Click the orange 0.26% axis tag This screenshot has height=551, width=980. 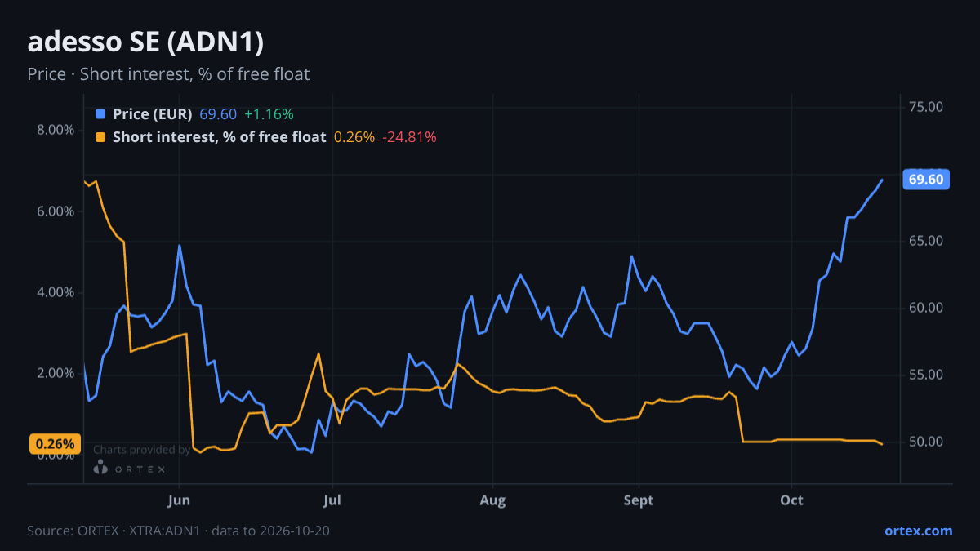[x=55, y=444]
